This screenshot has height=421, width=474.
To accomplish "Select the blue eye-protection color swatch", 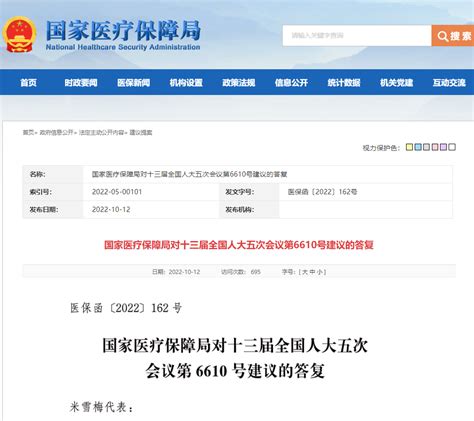I will click(418, 147).
